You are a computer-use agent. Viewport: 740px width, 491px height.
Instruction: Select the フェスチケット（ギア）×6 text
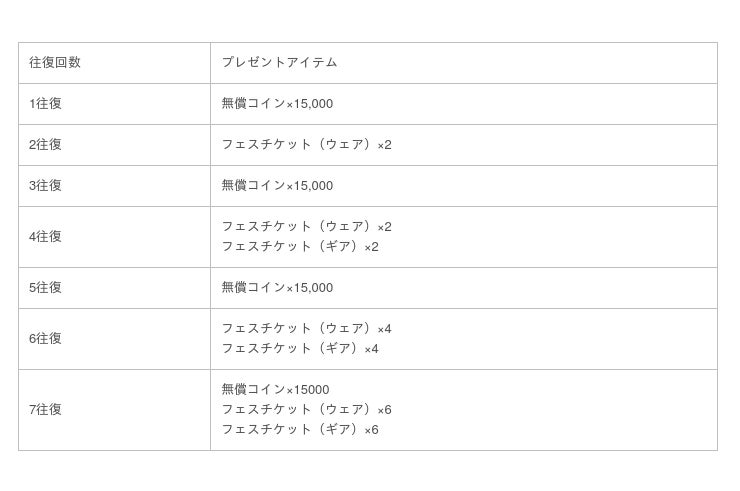(300, 430)
